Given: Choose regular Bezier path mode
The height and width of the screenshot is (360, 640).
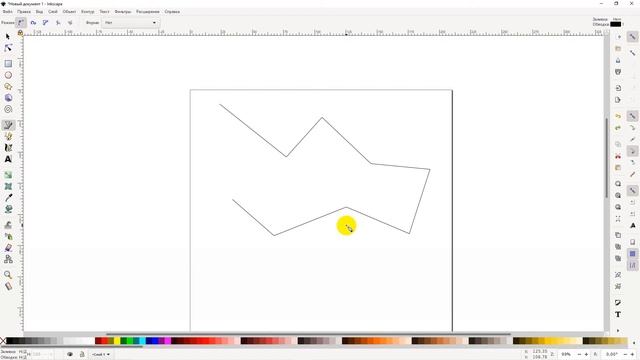Looking at the screenshot, I should [21, 23].
